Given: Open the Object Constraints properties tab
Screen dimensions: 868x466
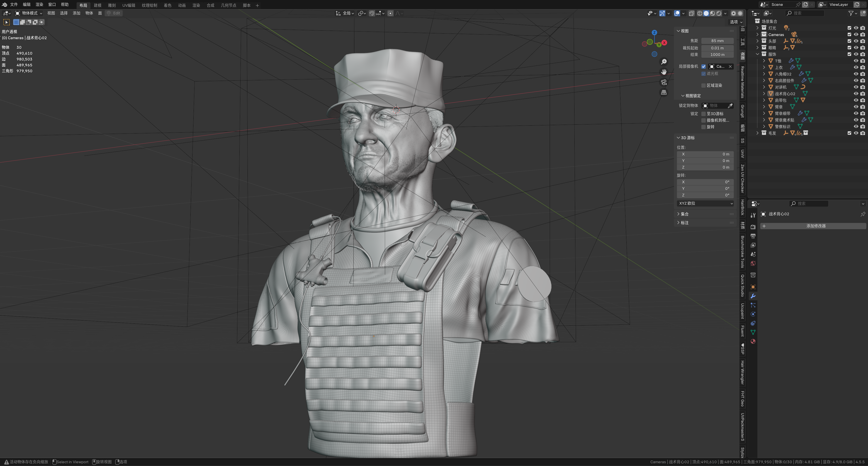Looking at the screenshot, I should pos(753,323).
